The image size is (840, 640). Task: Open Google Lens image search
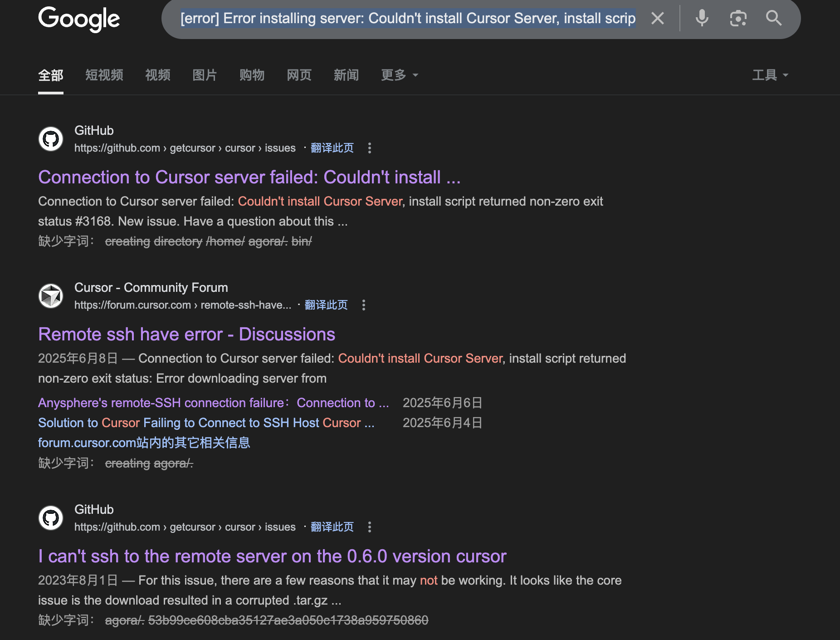click(737, 18)
